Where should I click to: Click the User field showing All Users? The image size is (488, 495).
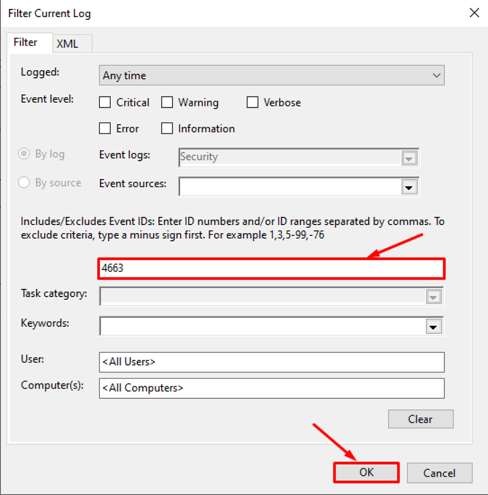point(272,362)
